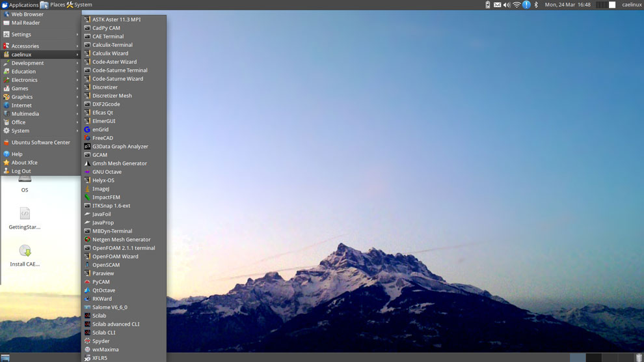Click the clock showing Mon, 24 Mar 16:48

click(568, 5)
